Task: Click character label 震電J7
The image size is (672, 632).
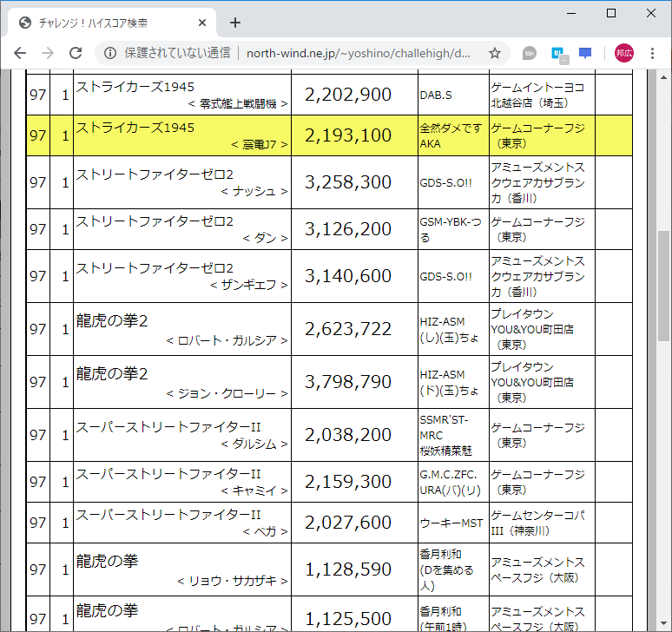Action: tap(260, 145)
